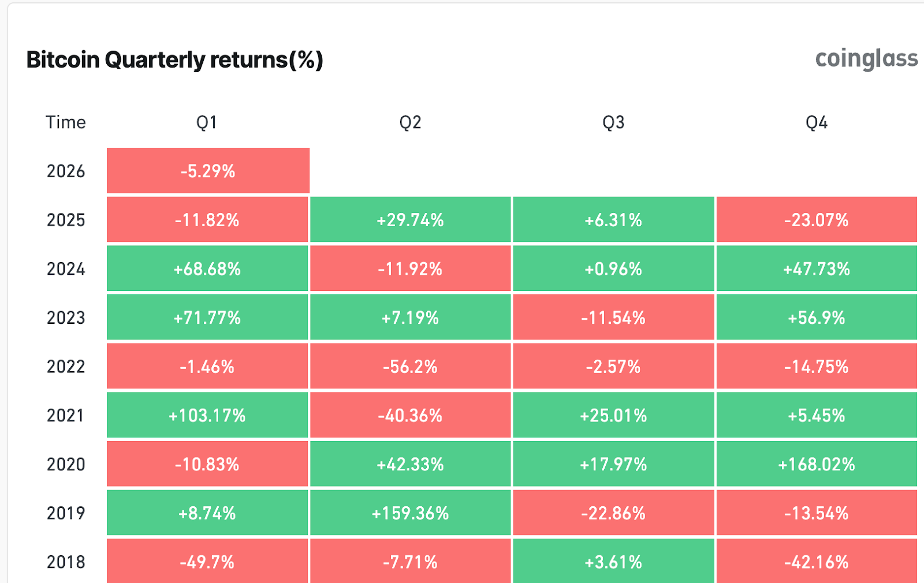Click the Time column header
The image size is (924, 583).
(66, 122)
